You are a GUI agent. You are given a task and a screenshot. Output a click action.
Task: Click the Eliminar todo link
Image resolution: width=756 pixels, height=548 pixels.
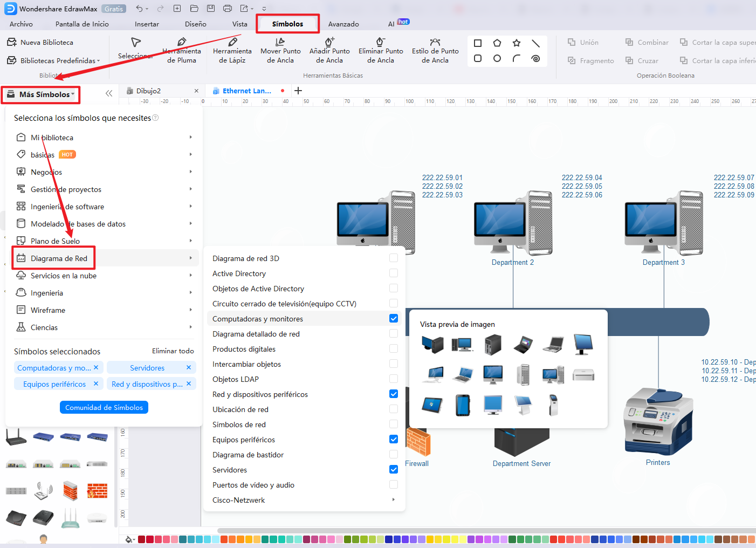click(x=173, y=351)
